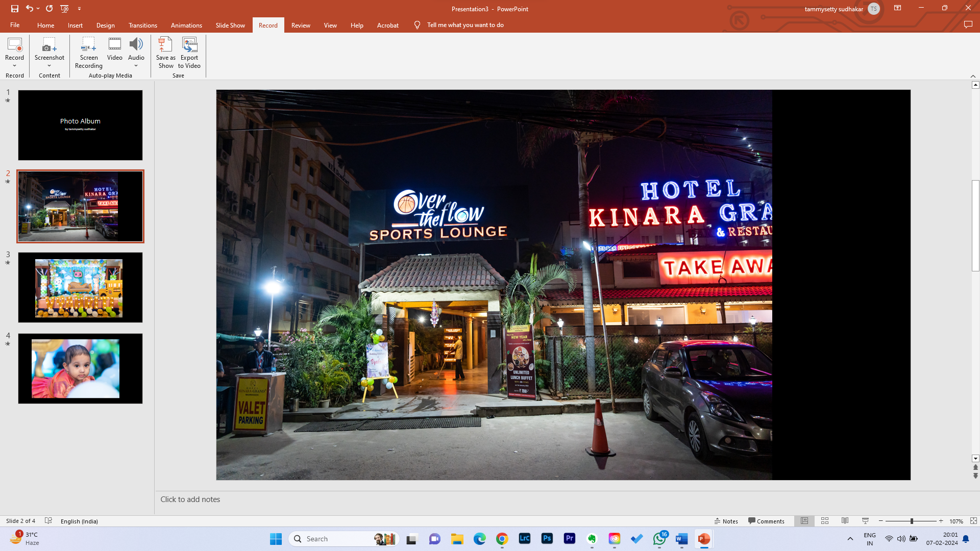This screenshot has height=551, width=980.
Task: Switch to the View tab
Action: pyautogui.click(x=330, y=25)
